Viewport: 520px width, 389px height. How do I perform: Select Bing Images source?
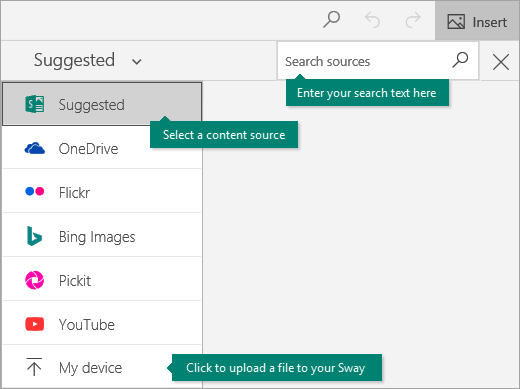coord(102,236)
